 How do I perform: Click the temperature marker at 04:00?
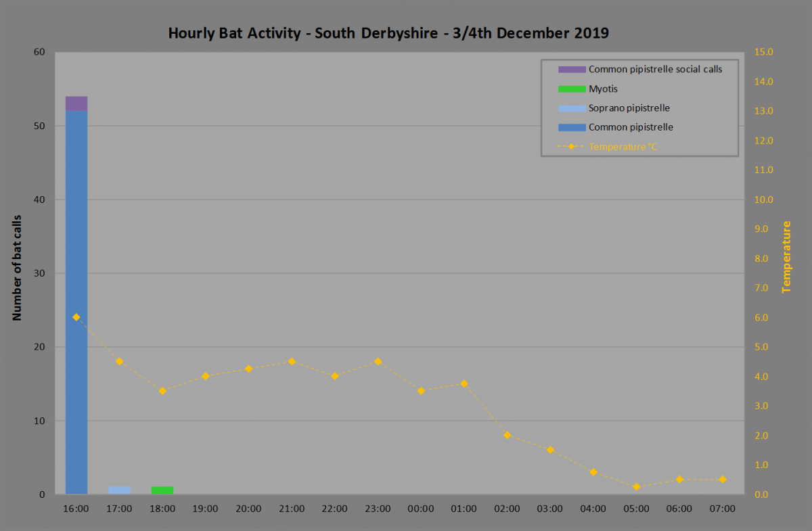[593, 472]
